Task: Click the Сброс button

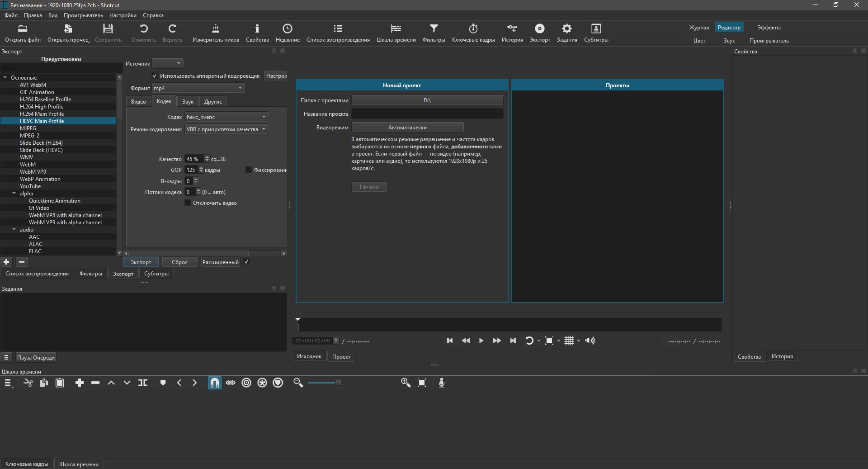Action: [179, 262]
